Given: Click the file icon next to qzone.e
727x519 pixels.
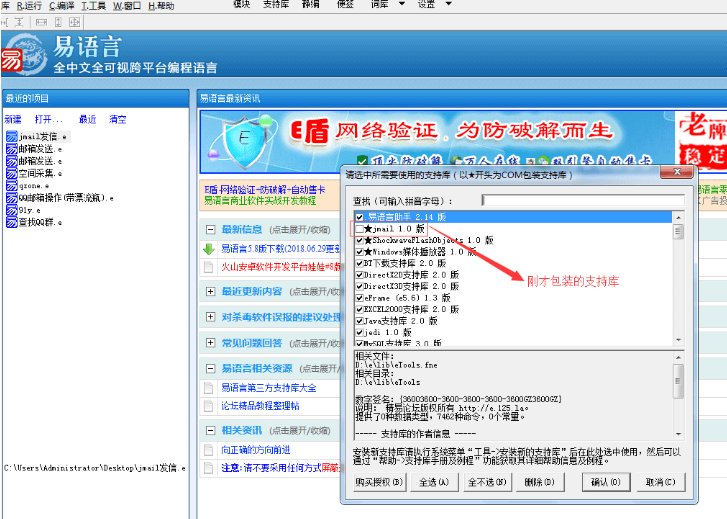Looking at the screenshot, I should coord(12,186).
